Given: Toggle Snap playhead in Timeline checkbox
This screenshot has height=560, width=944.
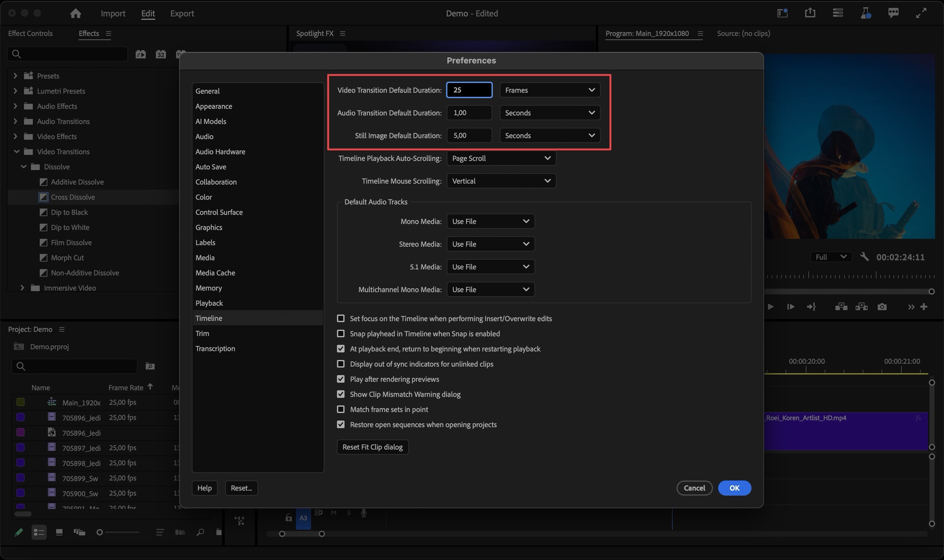Looking at the screenshot, I should pos(341,333).
